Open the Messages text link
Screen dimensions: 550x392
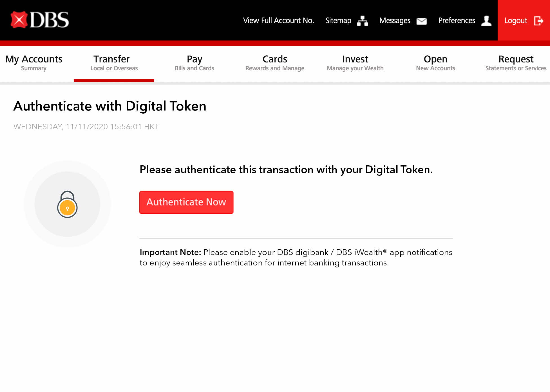click(395, 21)
